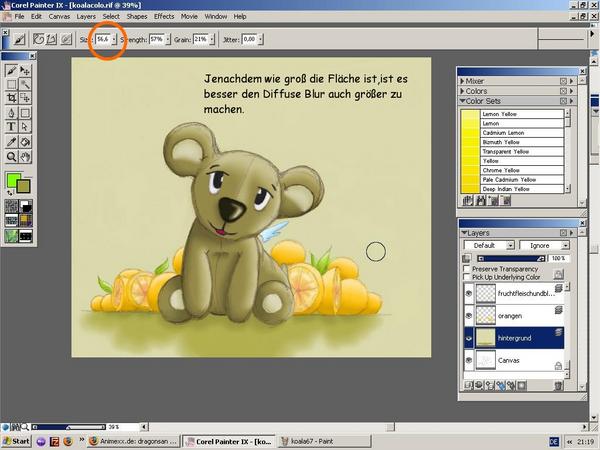600x450 pixels.
Task: Open the File menu
Action: point(19,16)
